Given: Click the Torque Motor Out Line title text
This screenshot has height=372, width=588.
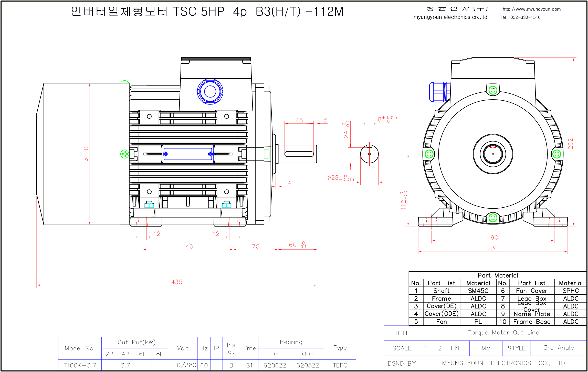Looking at the screenshot, I should coord(503,333).
